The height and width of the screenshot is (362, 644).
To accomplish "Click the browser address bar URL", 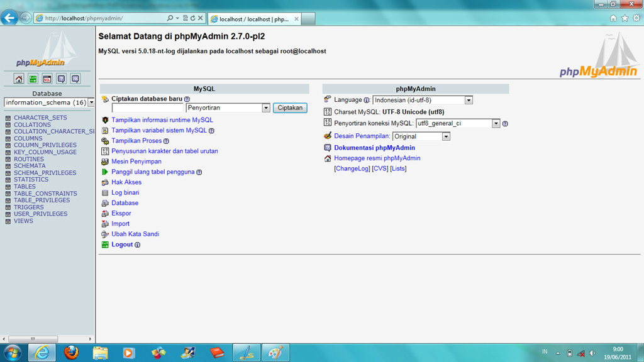I will (x=84, y=18).
